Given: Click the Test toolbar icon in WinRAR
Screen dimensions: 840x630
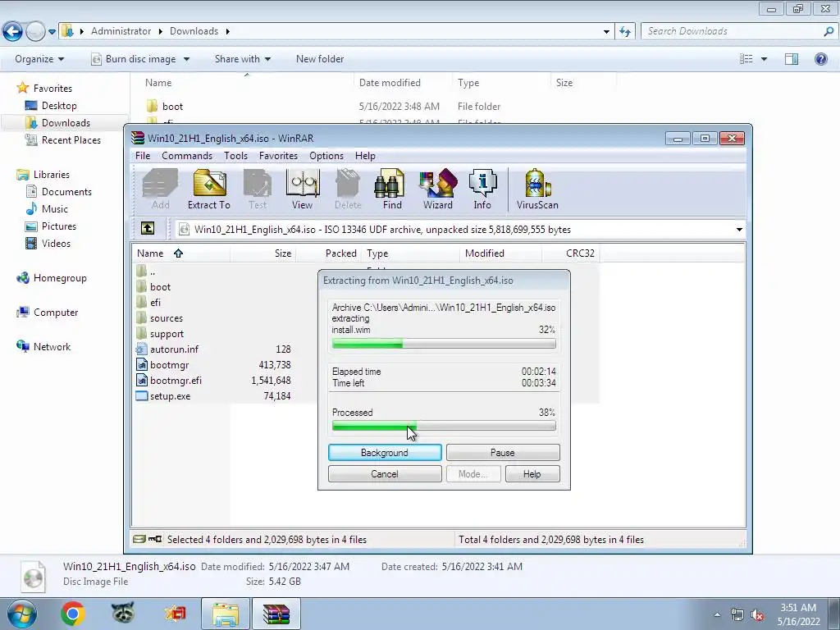Looking at the screenshot, I should click(257, 189).
